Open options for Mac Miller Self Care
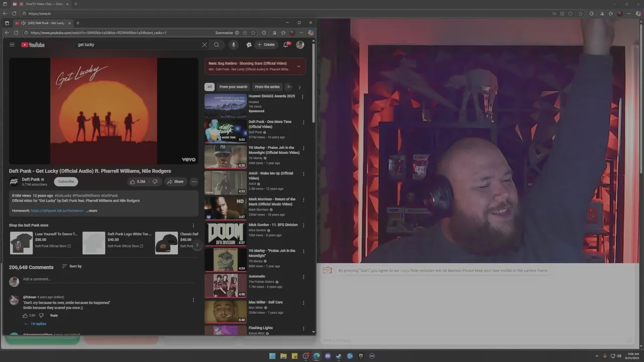This screenshot has height=362, width=644. [303, 303]
